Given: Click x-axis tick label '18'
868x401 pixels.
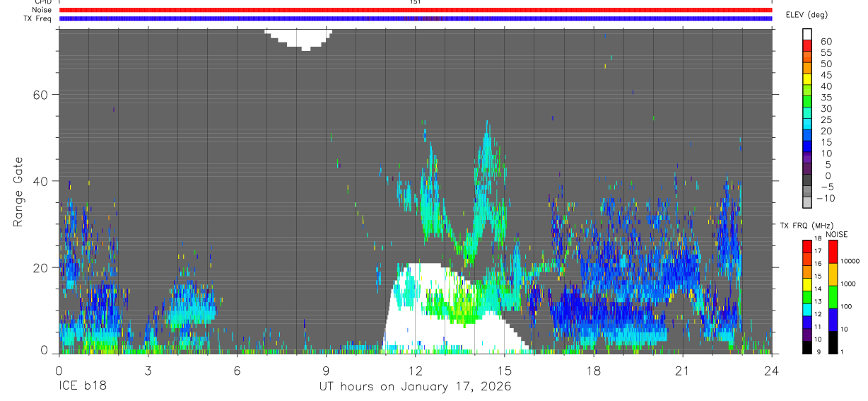Looking at the screenshot, I should [x=593, y=371].
